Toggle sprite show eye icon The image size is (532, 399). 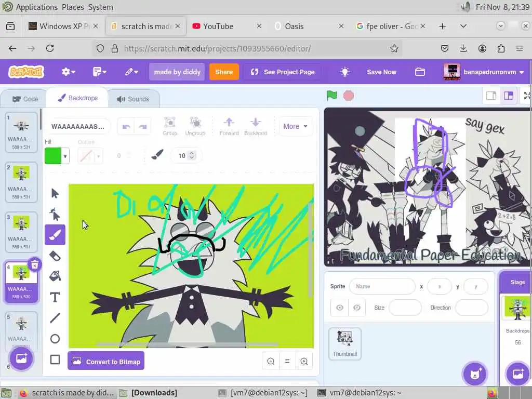tap(340, 308)
